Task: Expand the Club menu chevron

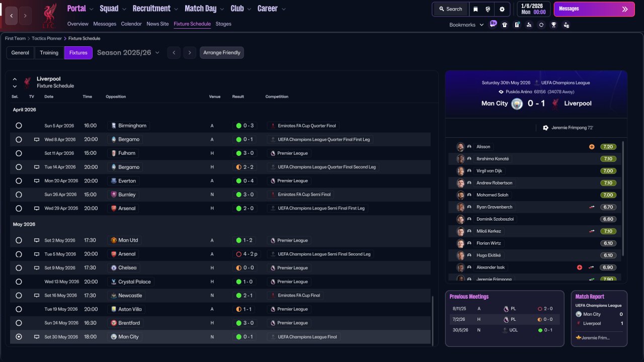Action: tap(249, 9)
